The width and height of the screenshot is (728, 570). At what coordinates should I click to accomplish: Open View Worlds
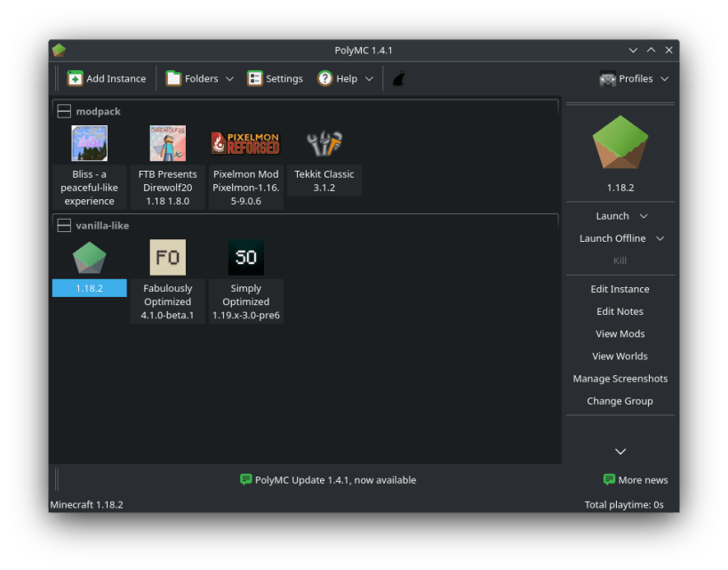click(620, 356)
